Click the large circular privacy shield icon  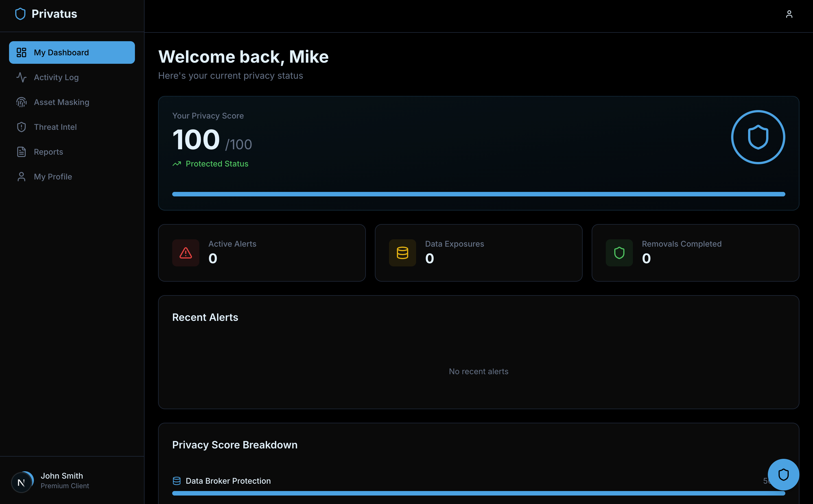758,137
